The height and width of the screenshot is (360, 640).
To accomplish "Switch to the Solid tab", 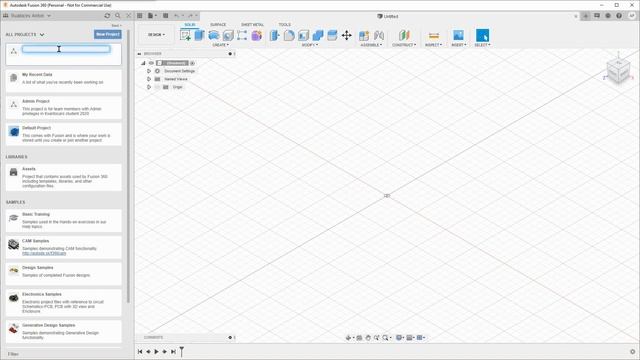I will (x=190, y=25).
